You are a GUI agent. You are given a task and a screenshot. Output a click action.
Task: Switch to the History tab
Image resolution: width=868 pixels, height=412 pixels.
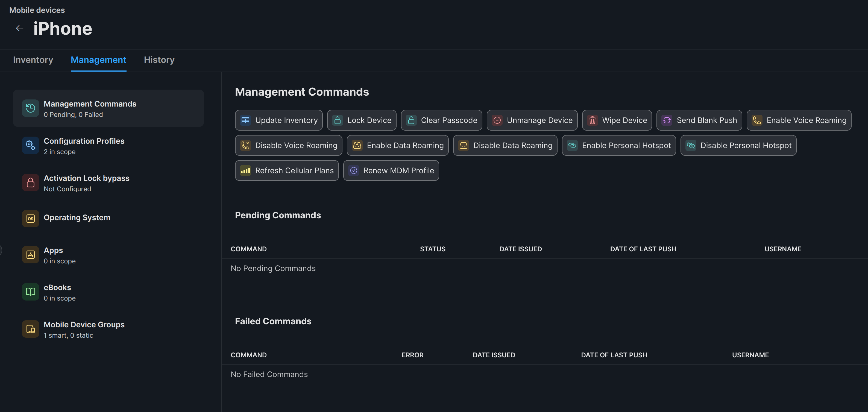coord(159,60)
